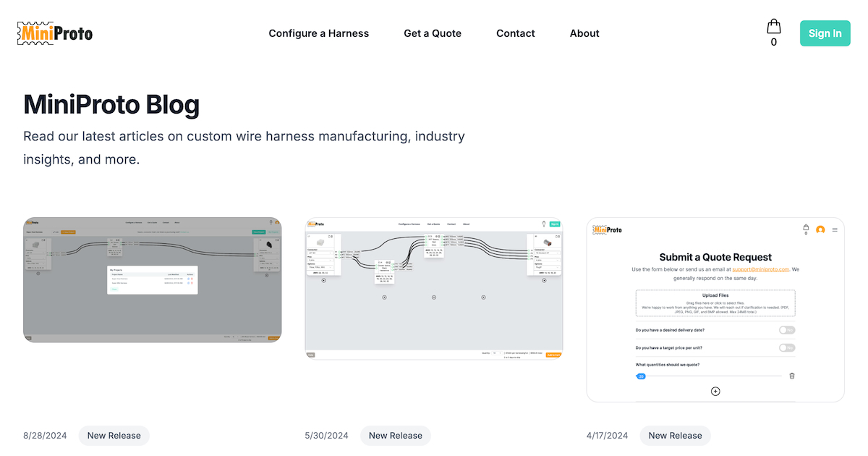Viewport: 868px width, 456px height.
Task: Open the 8/28/2024 article thumbnail image
Action: click(153, 280)
